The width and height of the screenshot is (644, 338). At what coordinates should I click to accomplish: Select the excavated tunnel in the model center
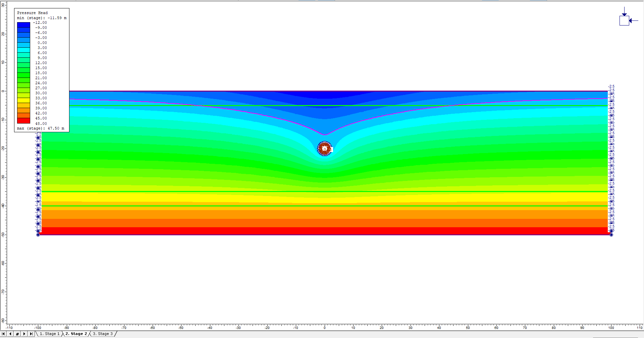324,149
